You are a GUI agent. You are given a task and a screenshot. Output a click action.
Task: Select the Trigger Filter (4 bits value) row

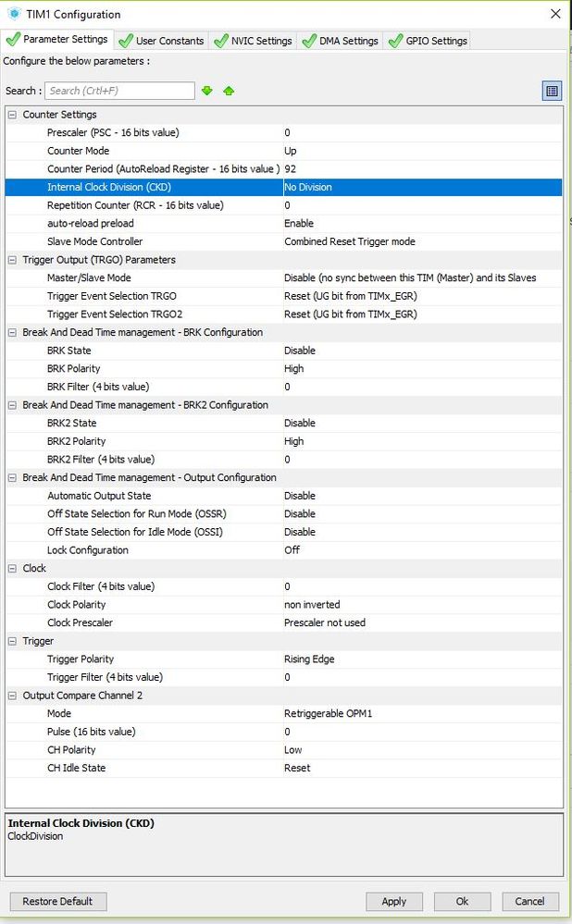click(x=283, y=678)
